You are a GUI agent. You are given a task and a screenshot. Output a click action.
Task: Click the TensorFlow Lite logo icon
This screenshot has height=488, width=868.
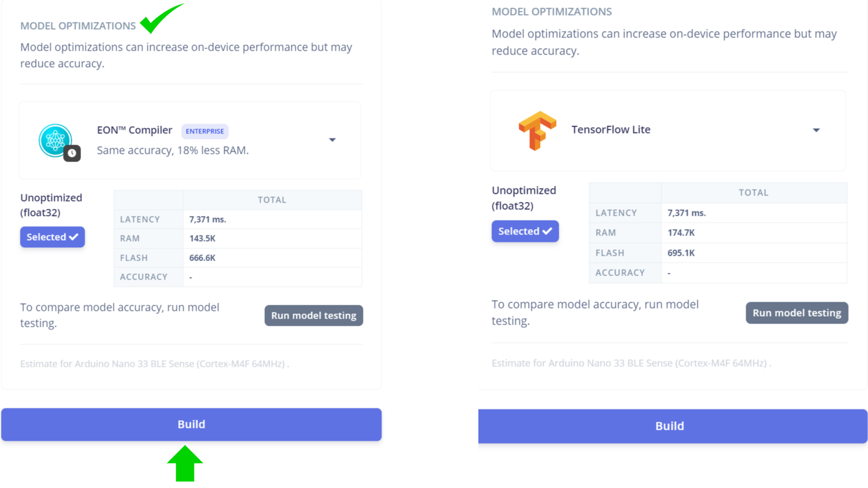coord(537,131)
